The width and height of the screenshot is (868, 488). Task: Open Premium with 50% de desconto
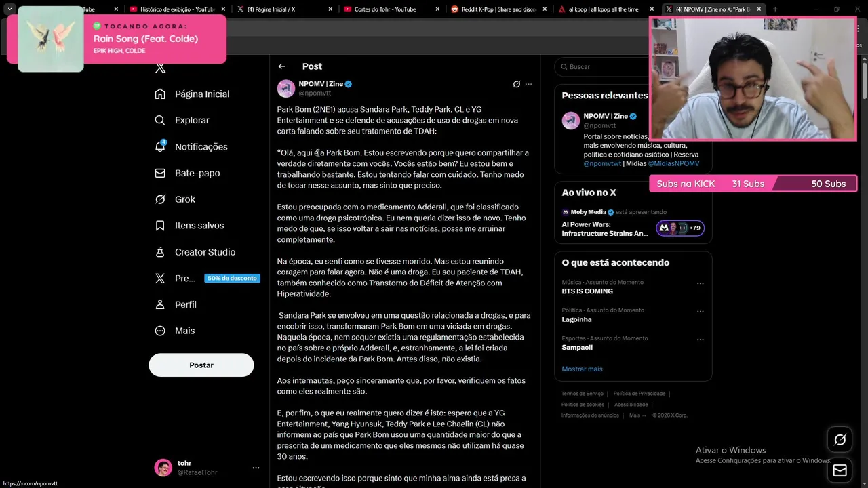tap(207, 278)
